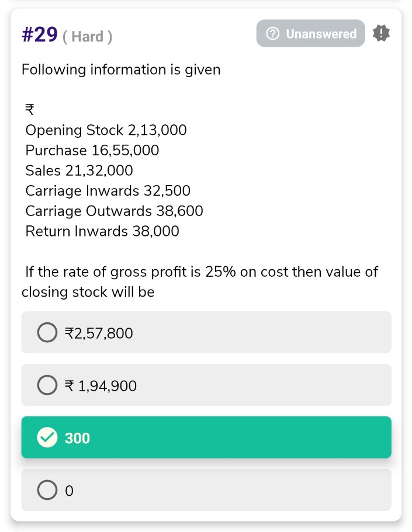
Task: Click the Return Inwards 38,000 line
Action: point(102,231)
